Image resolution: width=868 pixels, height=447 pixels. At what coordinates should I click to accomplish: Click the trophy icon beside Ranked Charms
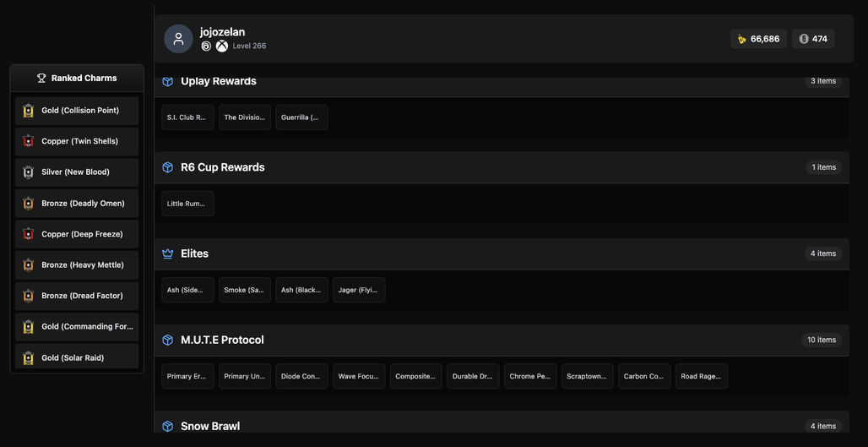[x=41, y=78]
